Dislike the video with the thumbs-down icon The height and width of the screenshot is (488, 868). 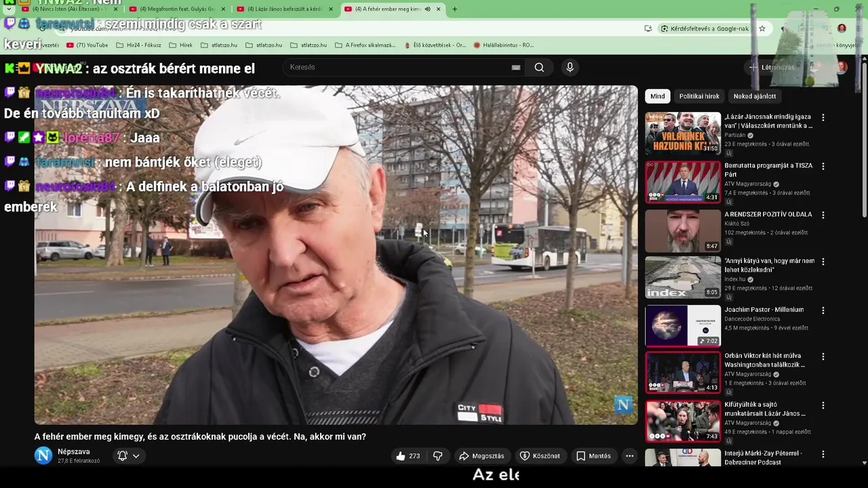pyautogui.click(x=437, y=456)
